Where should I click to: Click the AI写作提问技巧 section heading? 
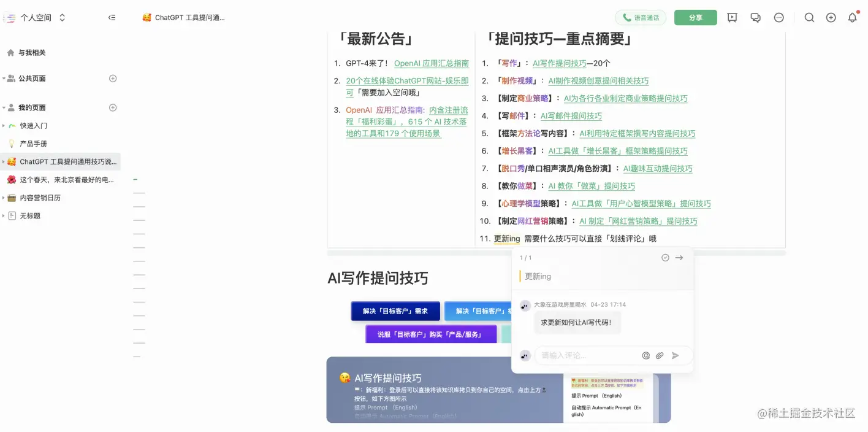(x=378, y=278)
